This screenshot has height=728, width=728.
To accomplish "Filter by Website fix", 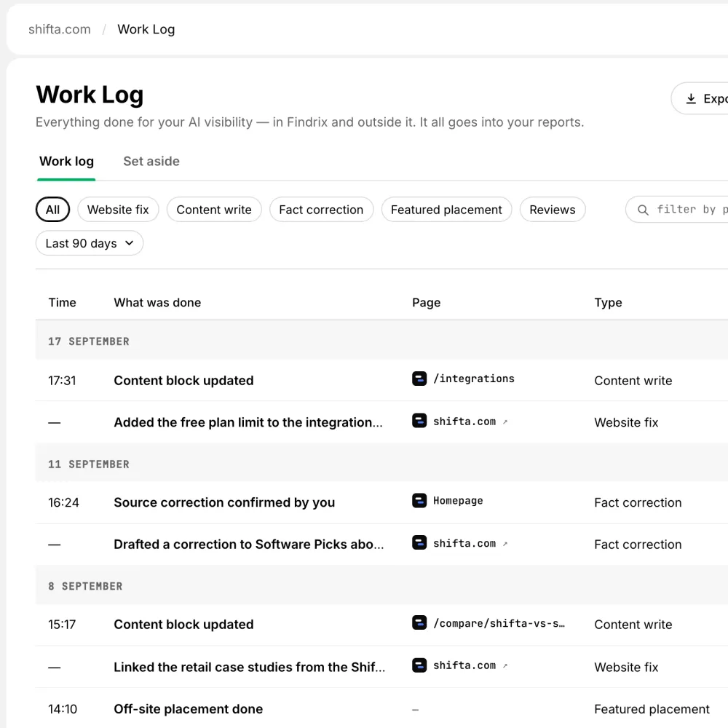I will coord(118,210).
